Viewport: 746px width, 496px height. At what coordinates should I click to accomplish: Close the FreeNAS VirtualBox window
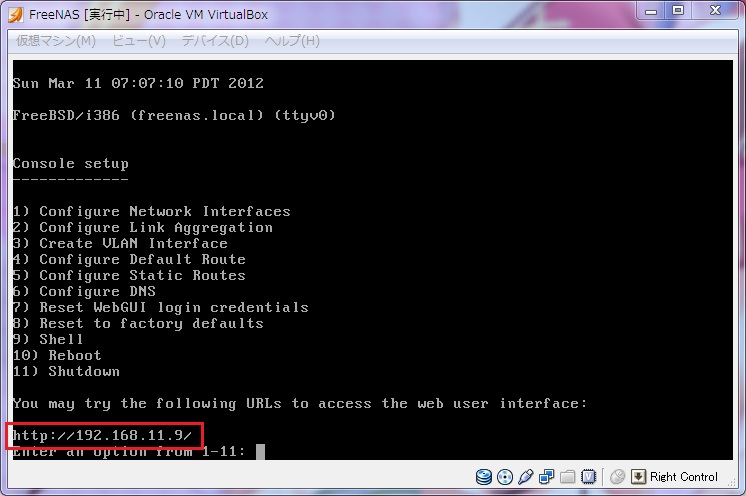point(715,11)
